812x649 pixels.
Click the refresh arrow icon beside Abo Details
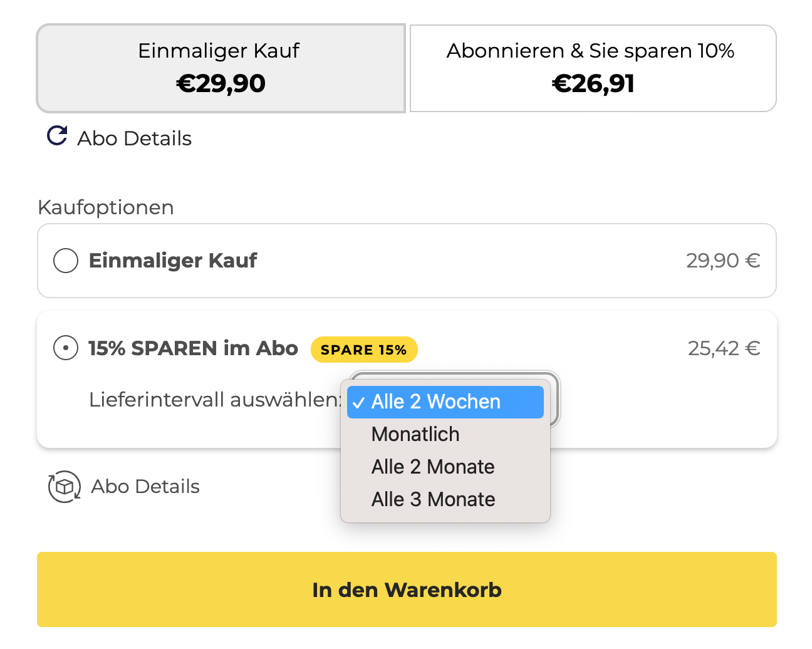(57, 136)
